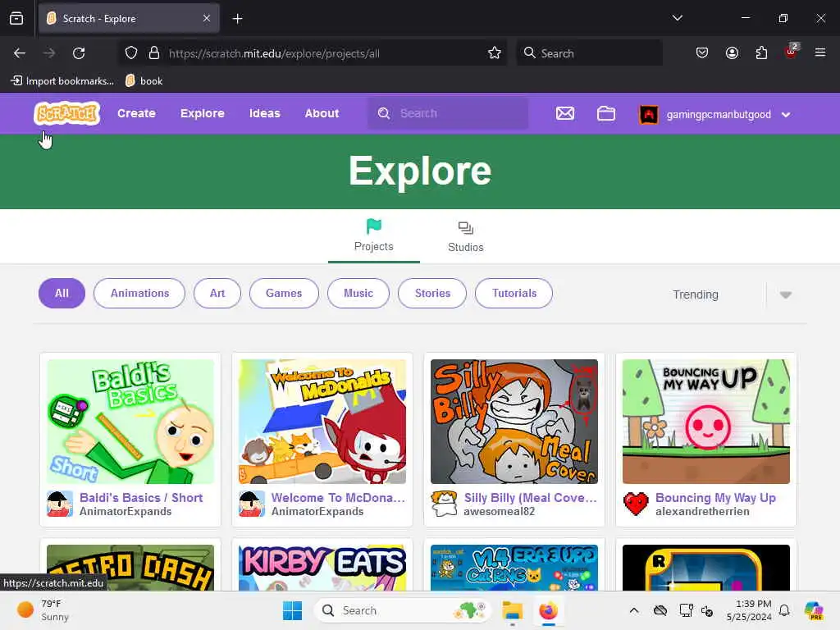Open the About menu item
840x630 pixels.
pyautogui.click(x=322, y=113)
